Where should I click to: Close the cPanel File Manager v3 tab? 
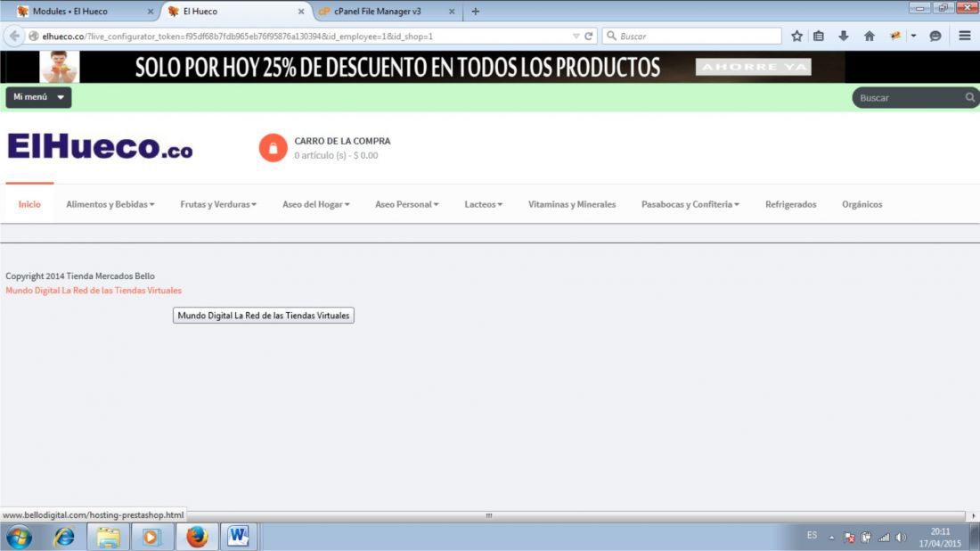point(452,12)
